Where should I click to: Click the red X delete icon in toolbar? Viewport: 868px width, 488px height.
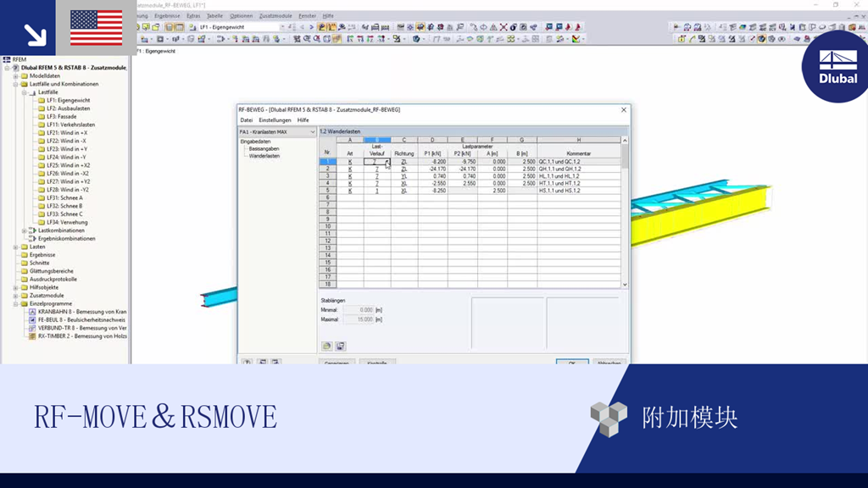click(504, 27)
